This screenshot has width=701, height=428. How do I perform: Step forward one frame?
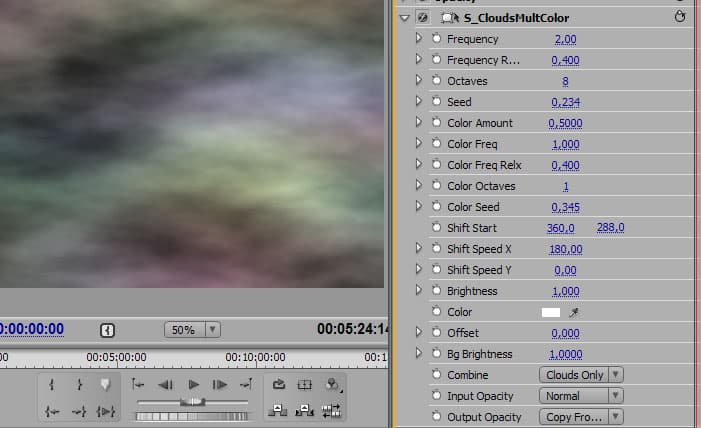(220, 385)
